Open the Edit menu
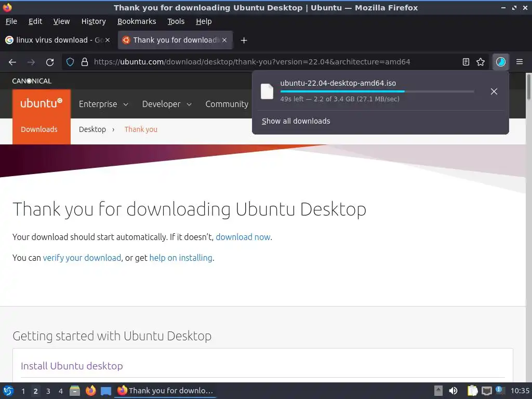 tap(35, 21)
